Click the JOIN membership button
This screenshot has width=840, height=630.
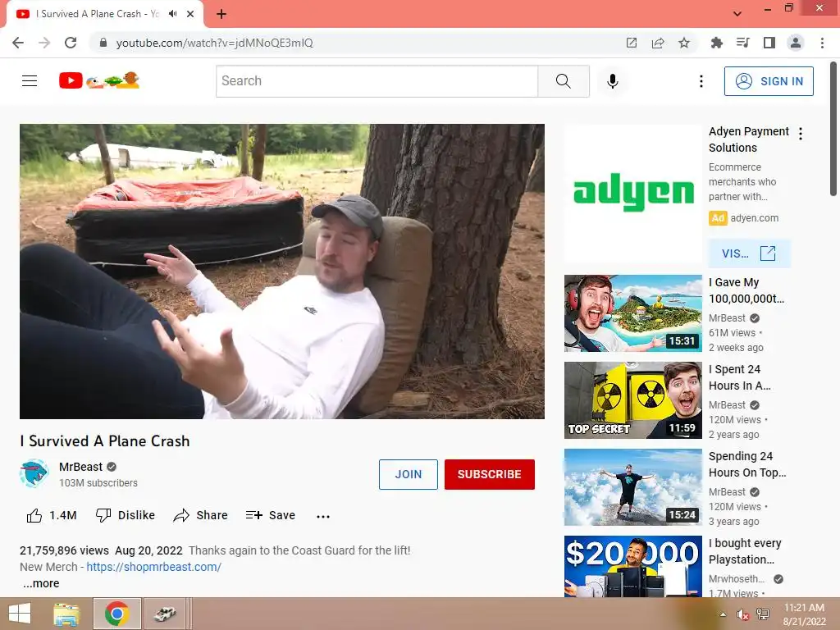[x=409, y=474]
